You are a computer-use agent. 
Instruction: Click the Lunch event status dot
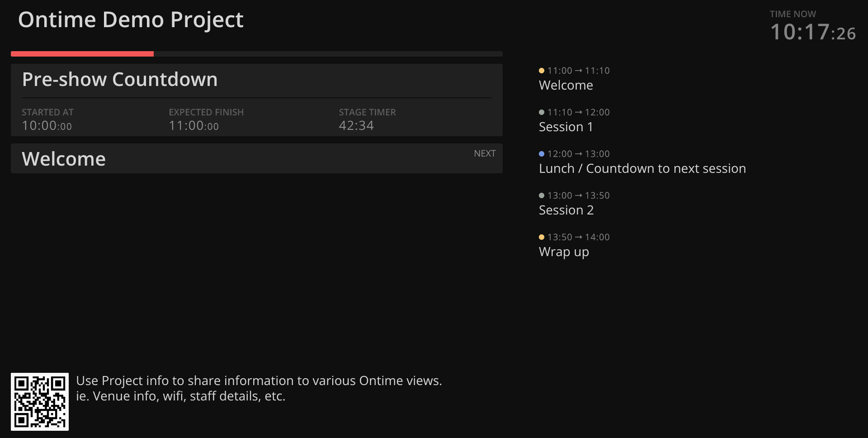tap(542, 153)
